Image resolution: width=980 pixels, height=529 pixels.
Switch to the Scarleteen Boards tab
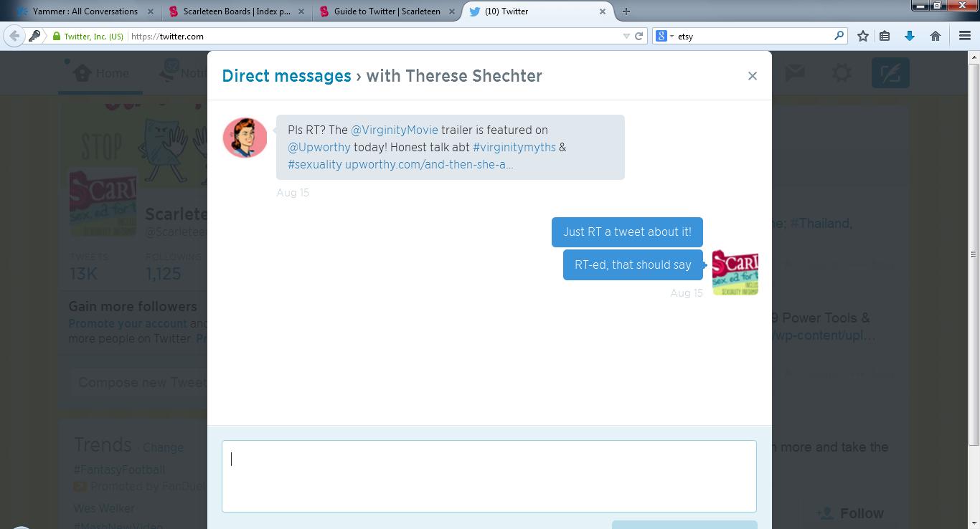pos(237,11)
